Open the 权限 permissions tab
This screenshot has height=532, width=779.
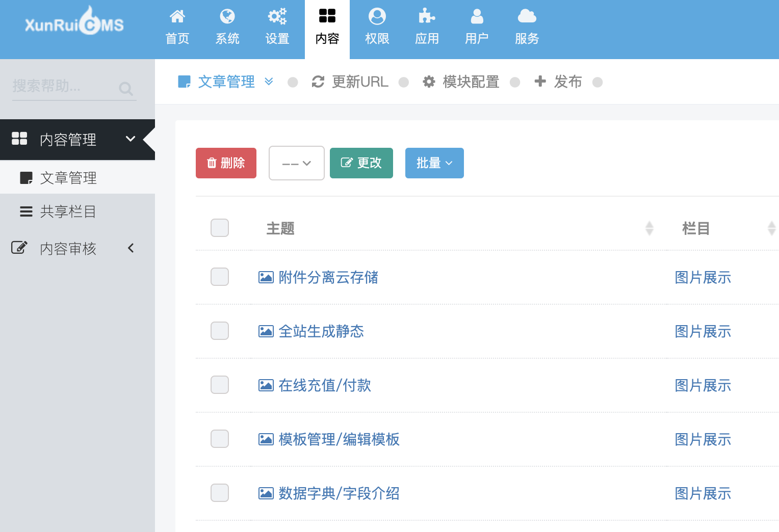pyautogui.click(x=377, y=29)
